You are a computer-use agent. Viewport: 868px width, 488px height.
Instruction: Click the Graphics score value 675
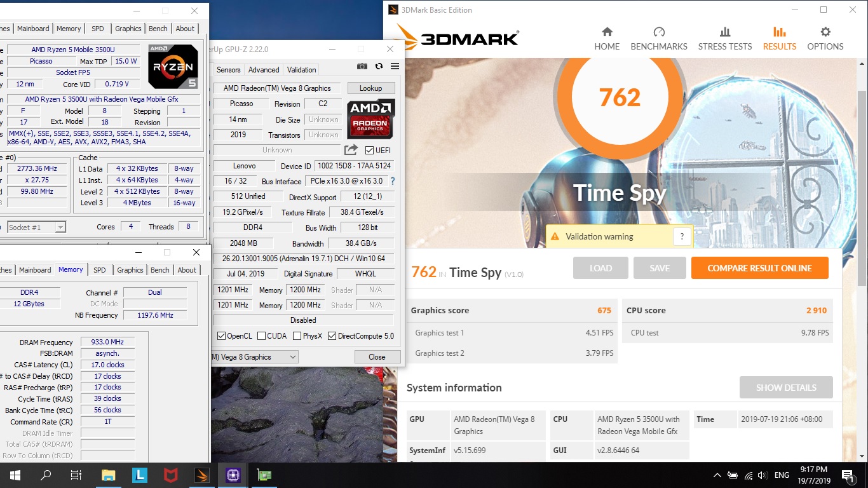[x=604, y=311]
